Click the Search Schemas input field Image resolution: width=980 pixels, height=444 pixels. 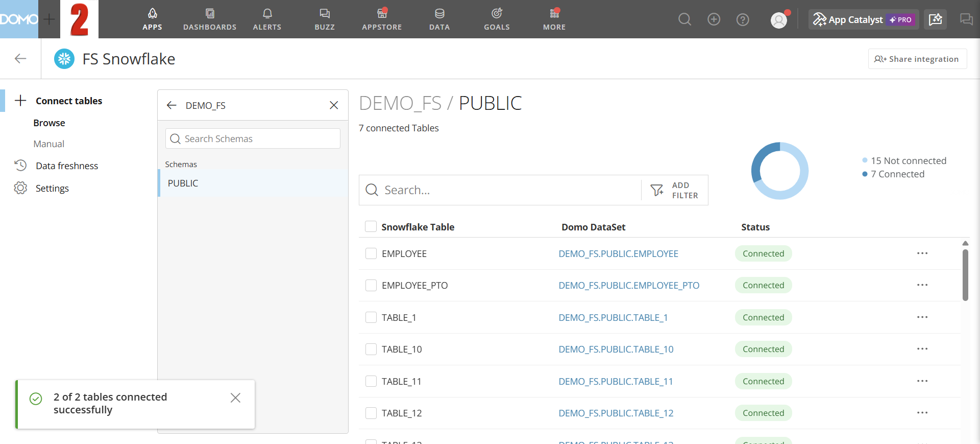(x=253, y=138)
